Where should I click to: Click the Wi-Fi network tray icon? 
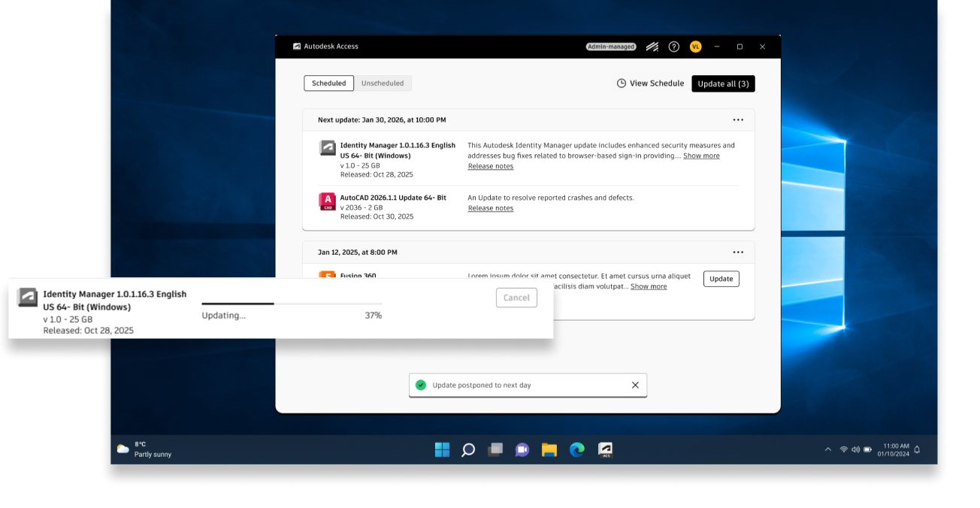(x=844, y=449)
